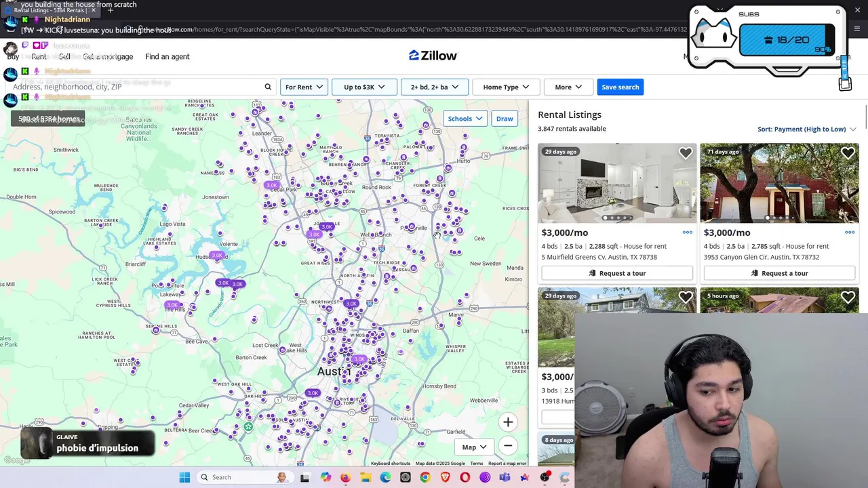Viewport: 868px width, 488px height.
Task: Click the address search magnifier icon
Action: pos(268,87)
